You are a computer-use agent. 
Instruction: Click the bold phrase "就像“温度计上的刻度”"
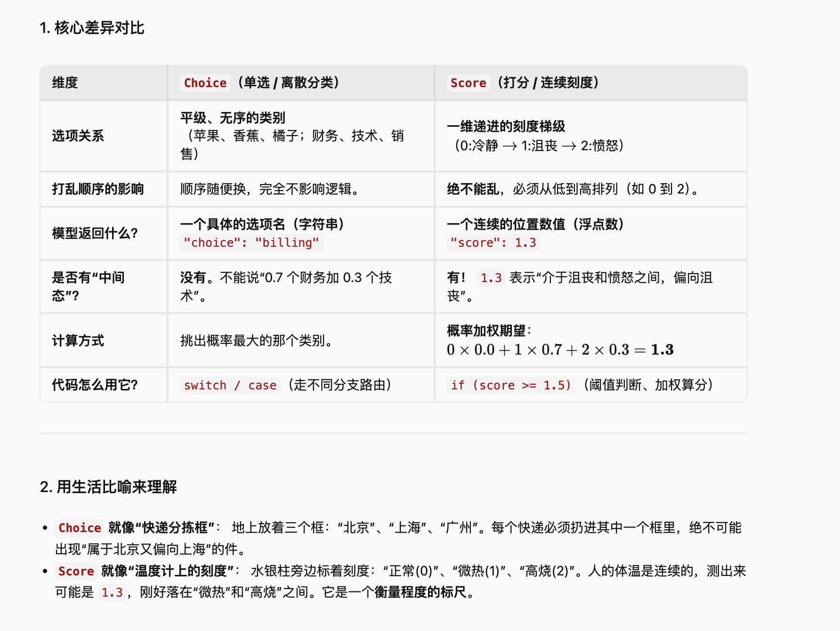coord(168,571)
